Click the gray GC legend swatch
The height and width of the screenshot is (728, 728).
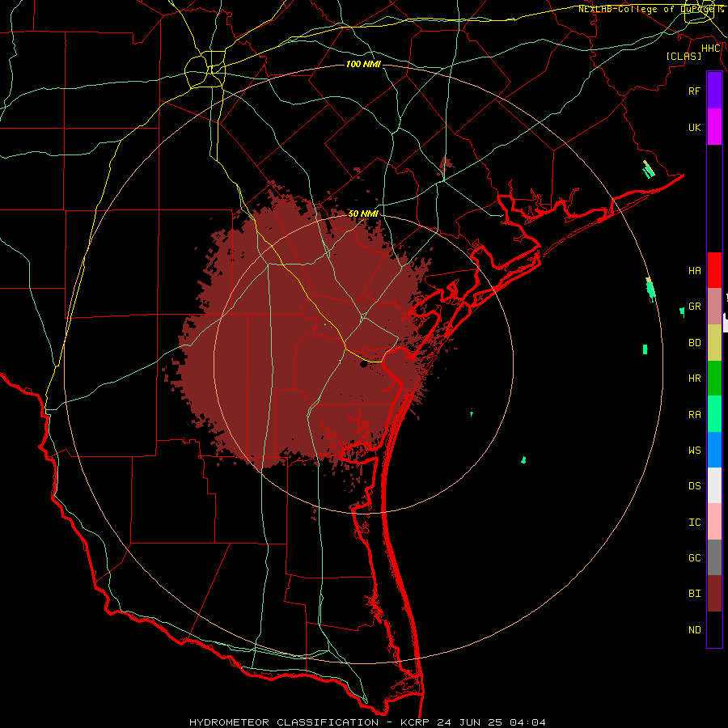click(x=714, y=557)
